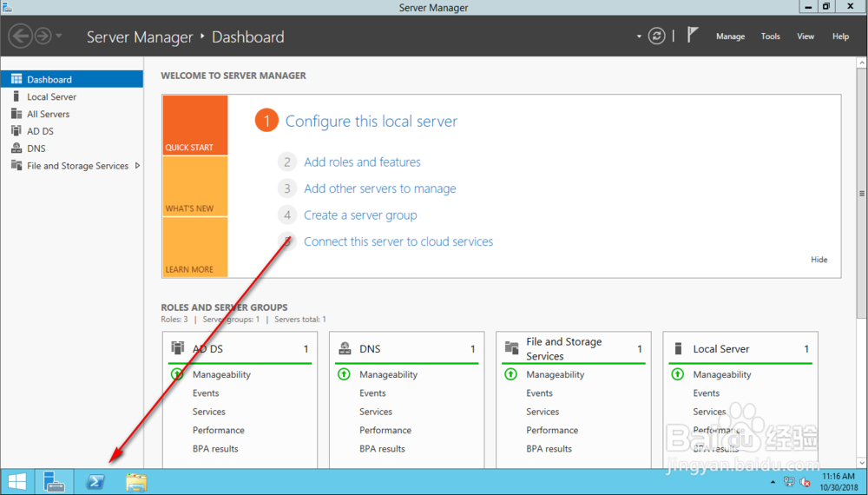
Task: Click the Dashboard sidebar icon
Action: 16,79
